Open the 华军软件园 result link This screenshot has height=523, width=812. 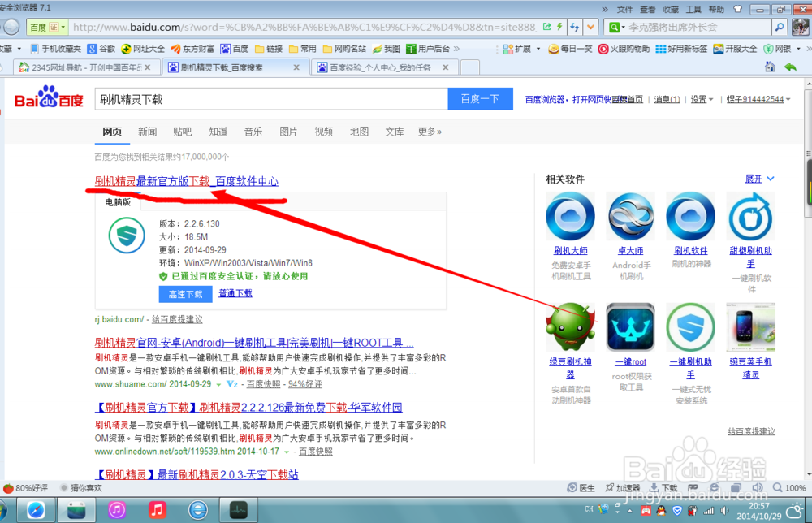(x=248, y=408)
